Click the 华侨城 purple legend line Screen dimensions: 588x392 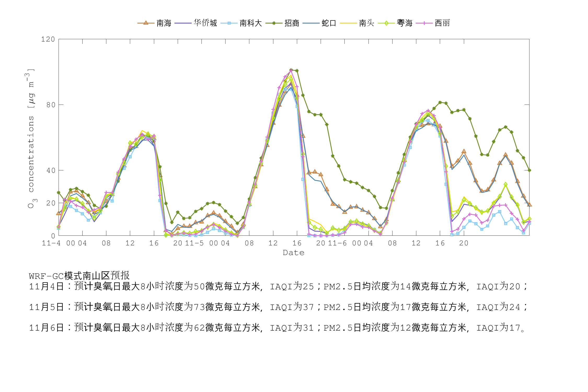(x=183, y=23)
